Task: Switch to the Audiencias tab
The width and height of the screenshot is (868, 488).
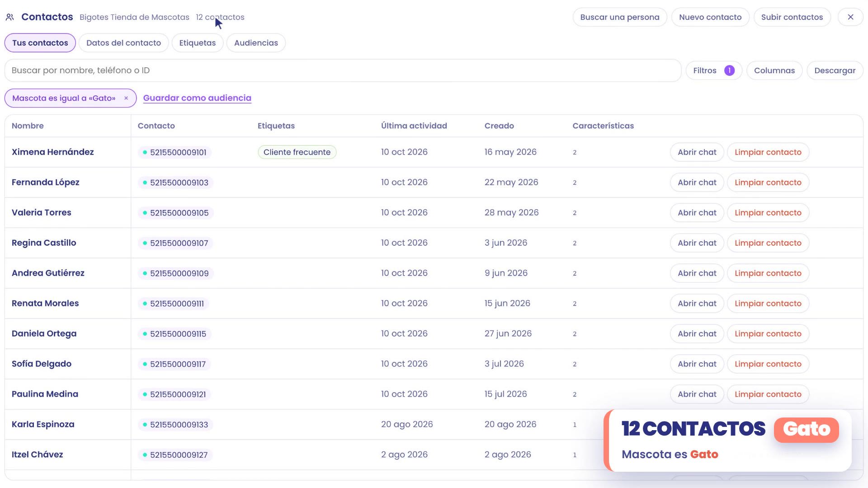Action: pyautogui.click(x=256, y=43)
